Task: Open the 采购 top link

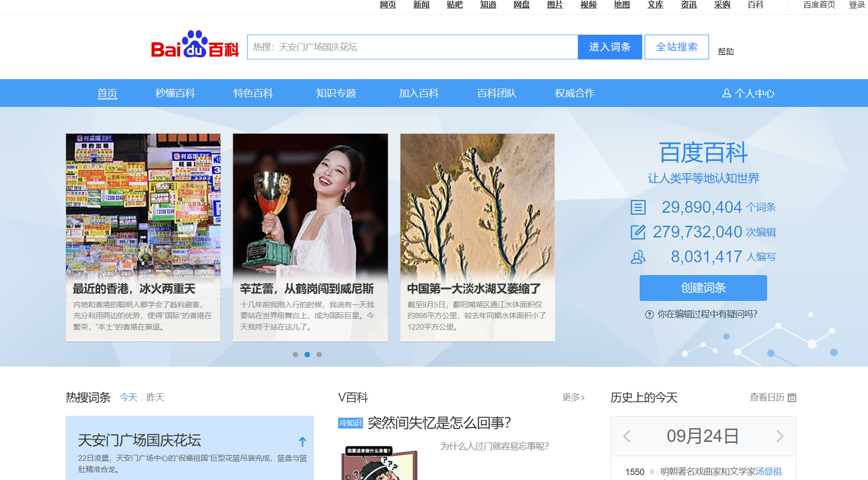Action: click(x=722, y=5)
